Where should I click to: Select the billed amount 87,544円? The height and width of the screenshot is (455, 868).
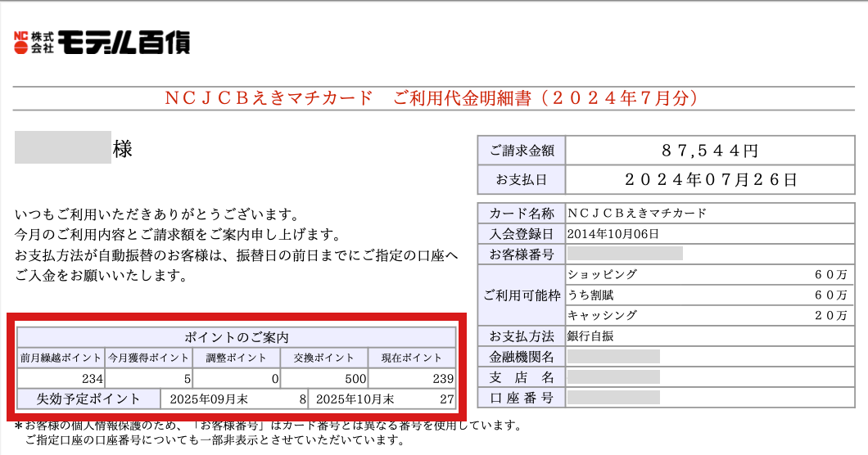[x=710, y=151]
